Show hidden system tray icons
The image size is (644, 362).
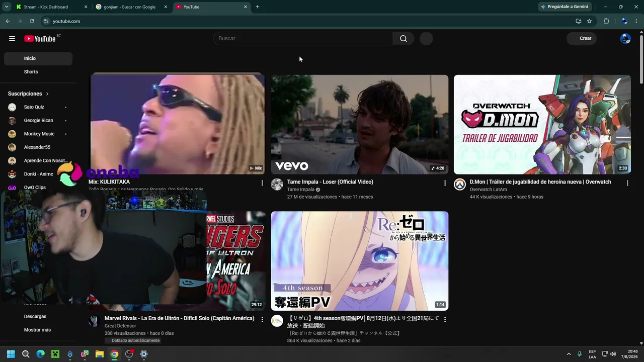(569, 354)
